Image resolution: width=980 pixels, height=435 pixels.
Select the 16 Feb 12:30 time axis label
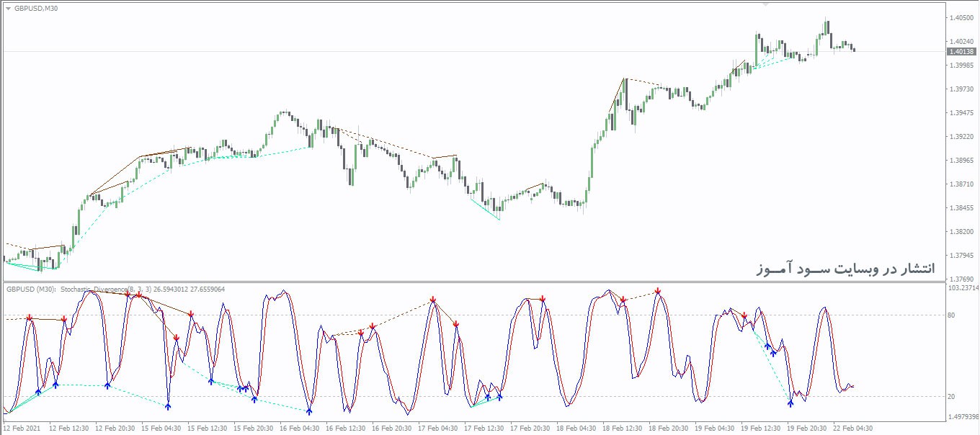(x=347, y=428)
